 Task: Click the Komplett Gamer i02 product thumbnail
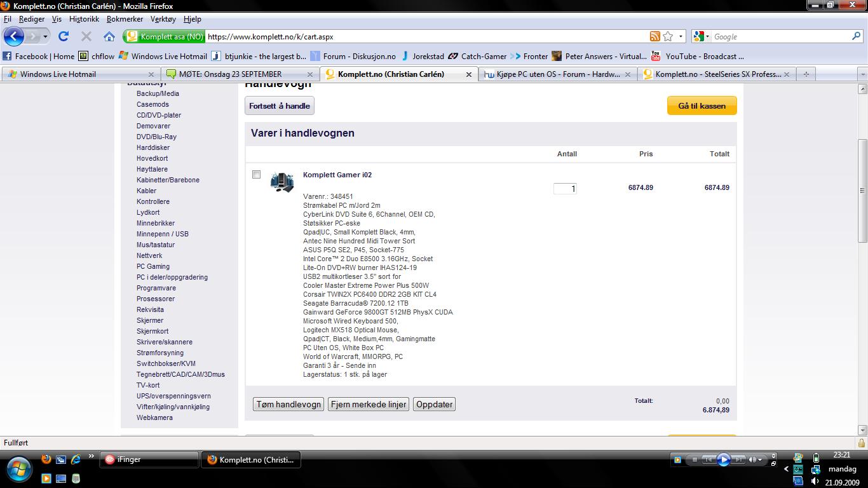pos(281,182)
